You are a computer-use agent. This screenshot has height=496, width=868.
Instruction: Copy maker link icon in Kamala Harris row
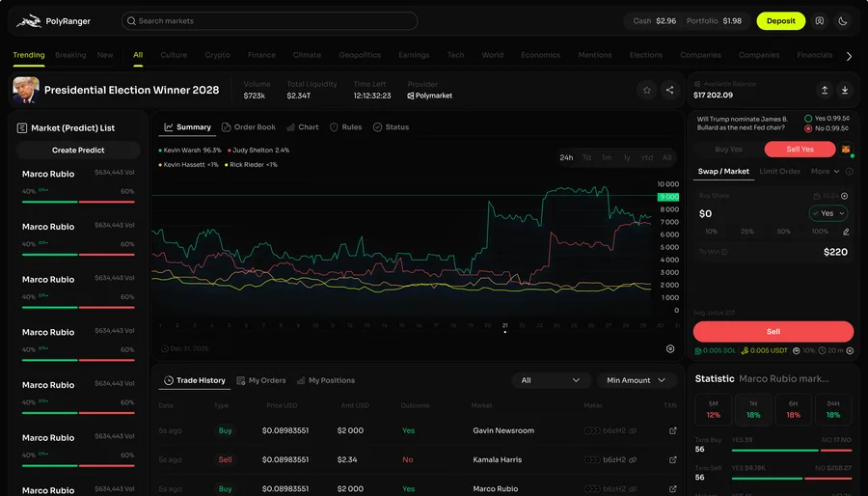(x=632, y=459)
